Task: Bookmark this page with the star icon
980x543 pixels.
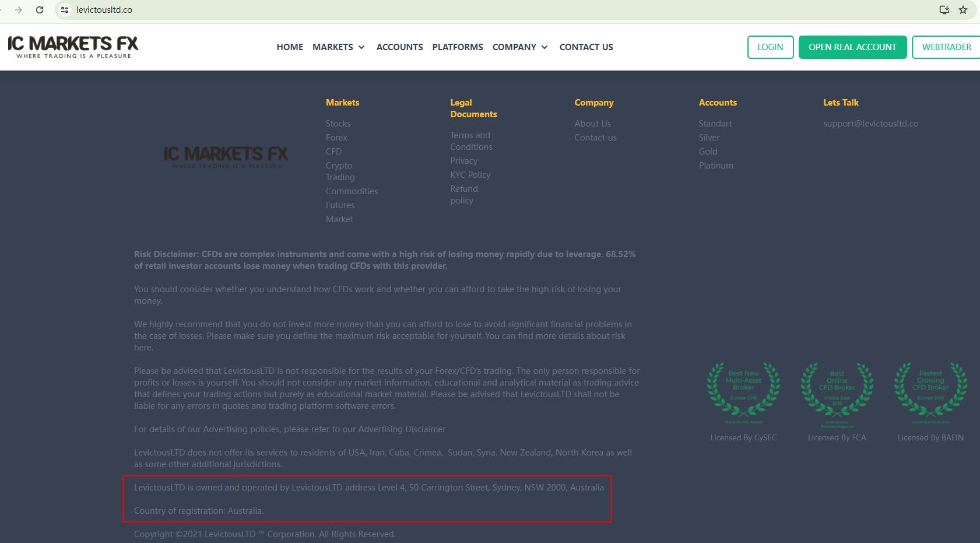Action: (963, 10)
